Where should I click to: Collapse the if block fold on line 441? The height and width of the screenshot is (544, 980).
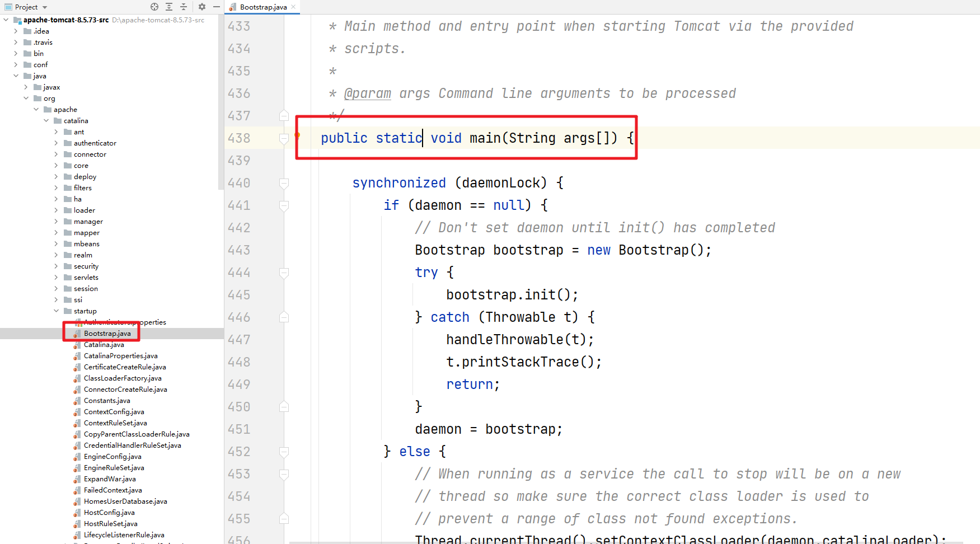point(284,205)
